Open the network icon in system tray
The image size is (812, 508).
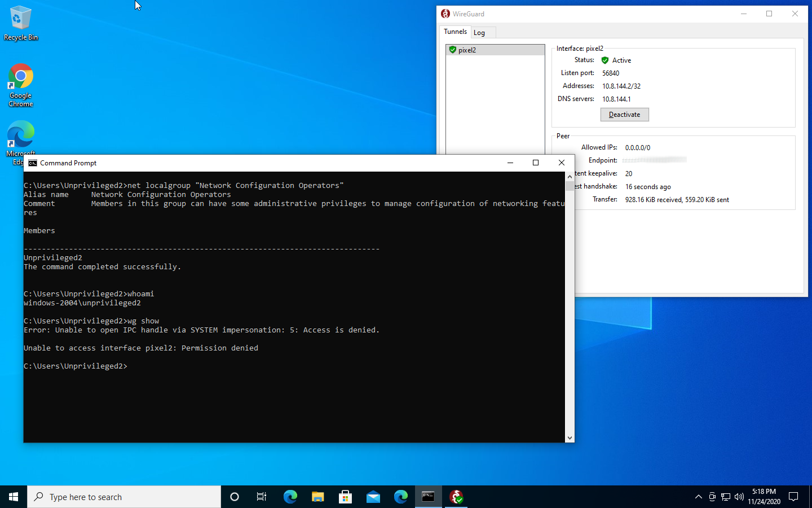pyautogui.click(x=725, y=497)
